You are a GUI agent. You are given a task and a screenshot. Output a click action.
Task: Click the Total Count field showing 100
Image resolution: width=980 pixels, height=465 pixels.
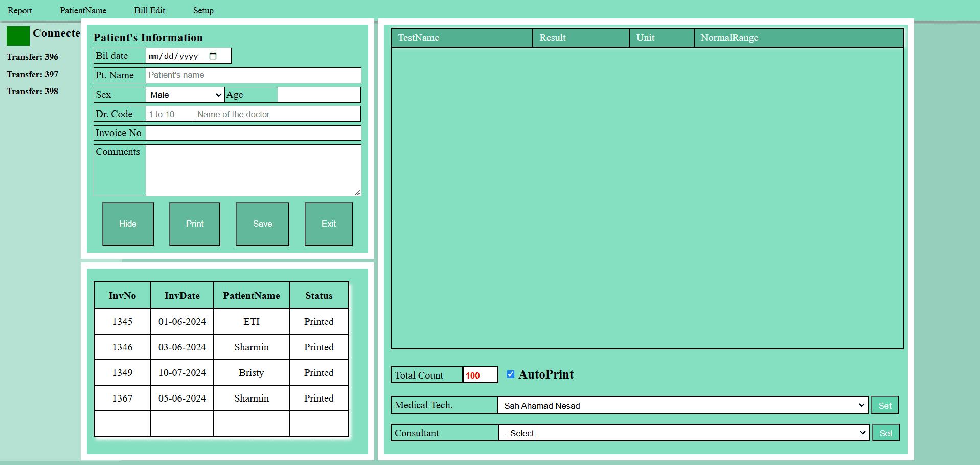pyautogui.click(x=480, y=375)
